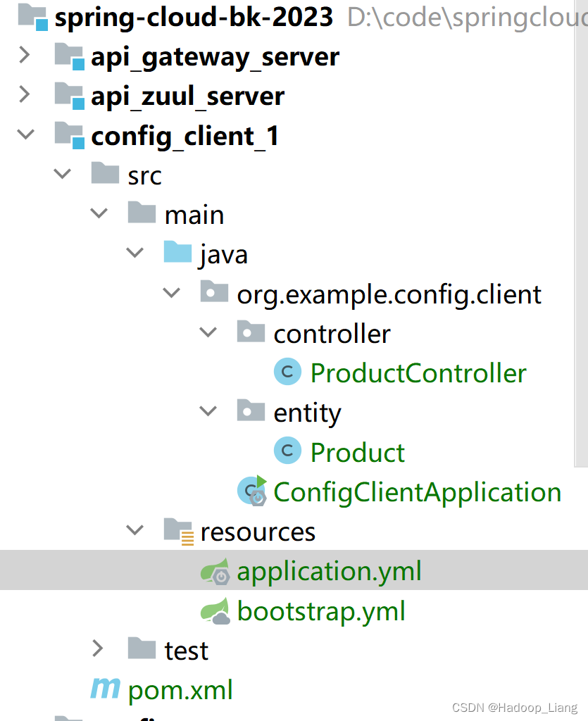Screen dimensions: 588x721
Task: Expand the api_zuul_server module
Action: click(25, 94)
